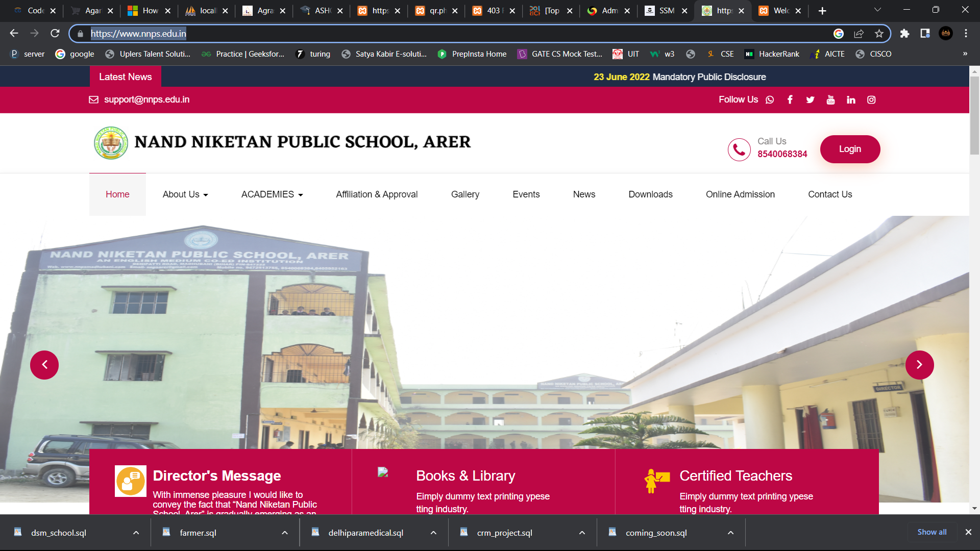Open Books & Library heading
The width and height of the screenshot is (980, 551).
coord(465,476)
